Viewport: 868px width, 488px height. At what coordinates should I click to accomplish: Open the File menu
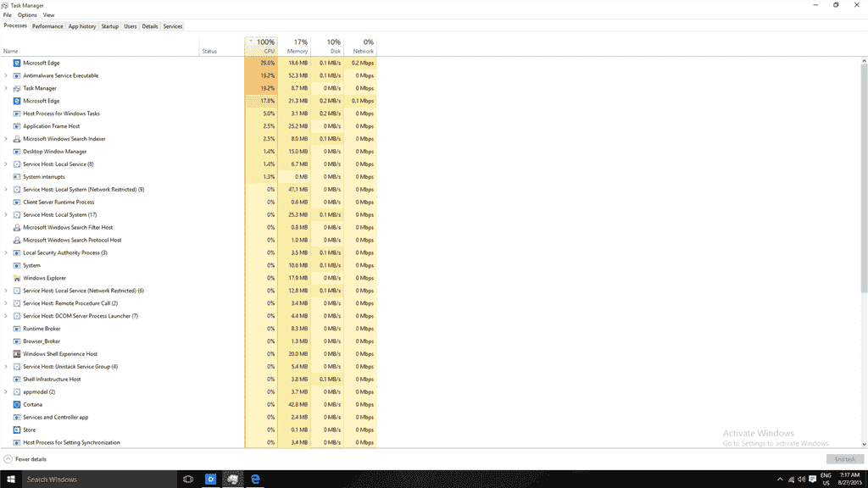(x=7, y=15)
